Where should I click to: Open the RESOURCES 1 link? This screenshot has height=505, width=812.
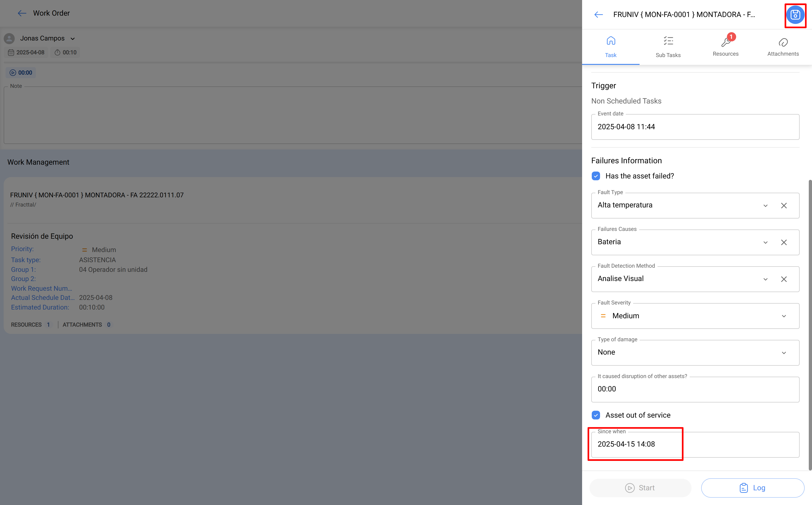[31, 324]
